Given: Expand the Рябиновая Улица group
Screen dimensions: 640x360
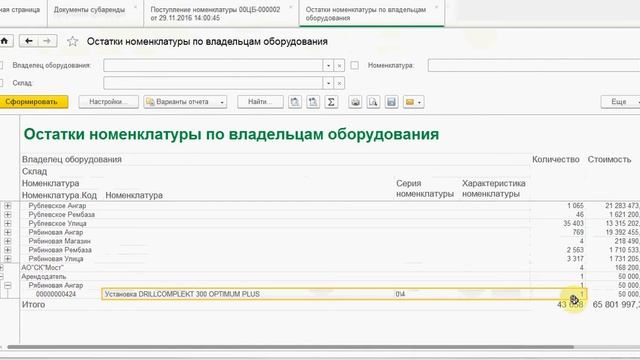Looking at the screenshot, I should click(x=8, y=259).
